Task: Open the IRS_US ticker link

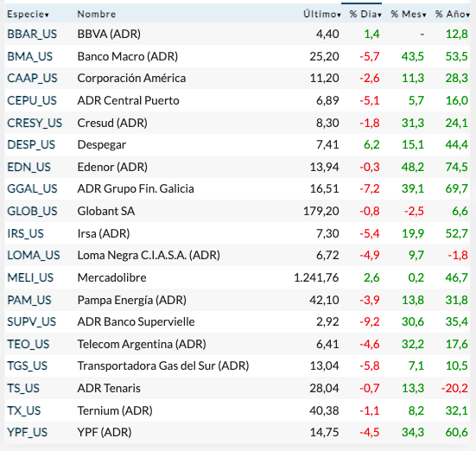Action: [x=26, y=233]
